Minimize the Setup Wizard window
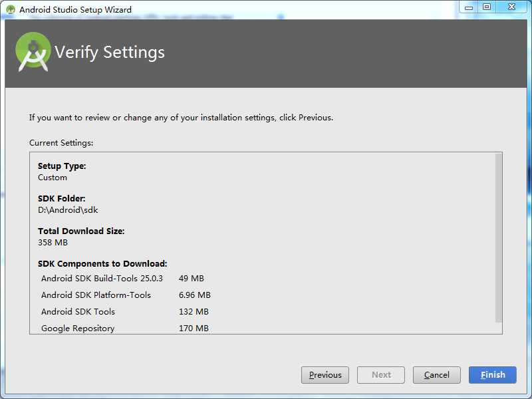 pos(469,7)
